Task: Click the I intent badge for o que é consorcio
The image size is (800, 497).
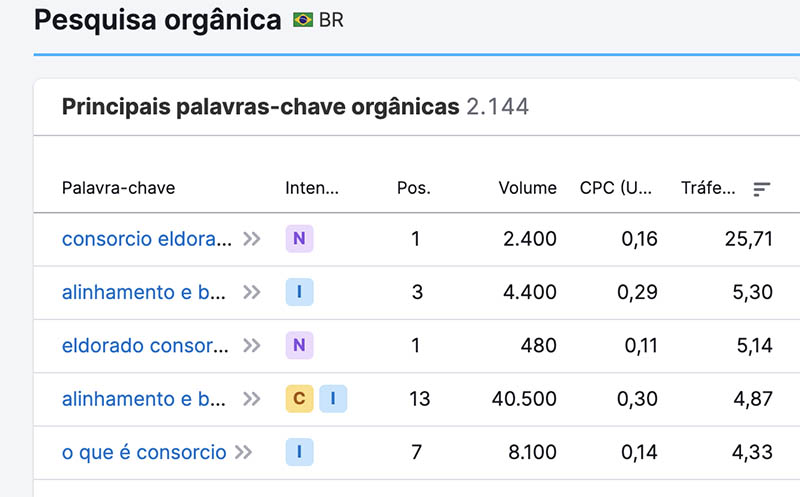Action: [299, 452]
